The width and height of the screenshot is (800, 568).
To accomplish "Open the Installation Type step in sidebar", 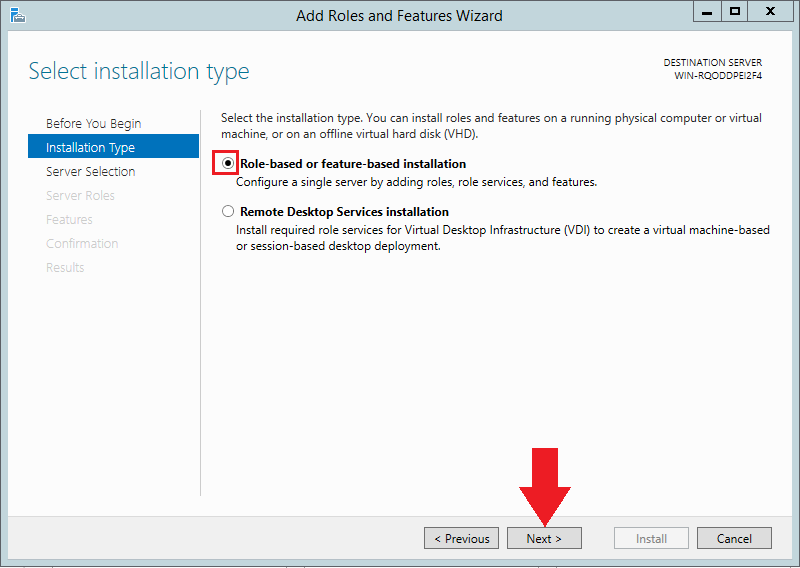I will [x=90, y=147].
